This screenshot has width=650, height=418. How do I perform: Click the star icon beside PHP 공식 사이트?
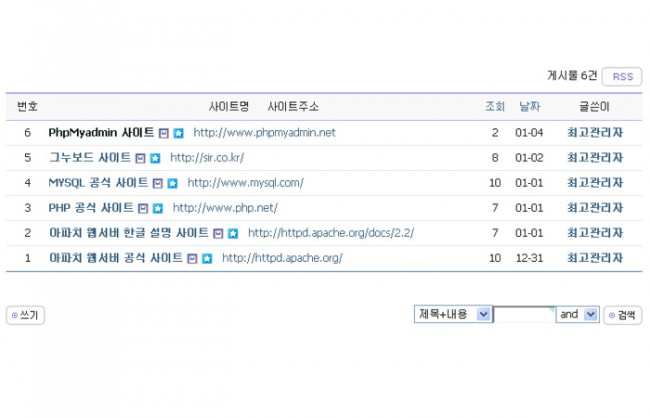coord(158,208)
